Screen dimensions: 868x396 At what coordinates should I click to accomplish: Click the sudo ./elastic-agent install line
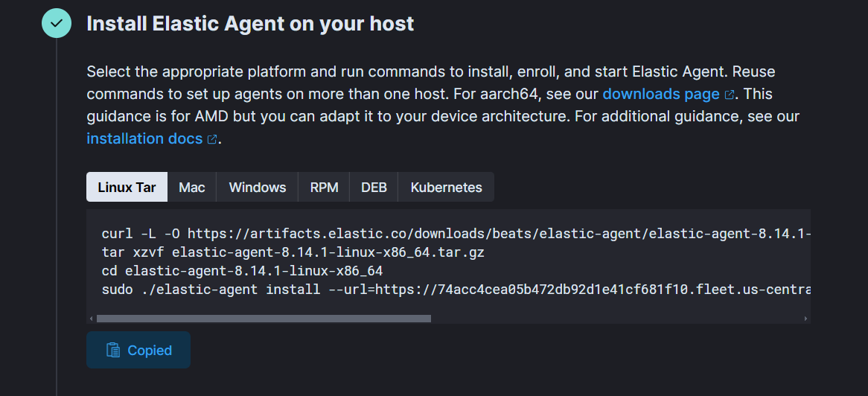[456, 290]
